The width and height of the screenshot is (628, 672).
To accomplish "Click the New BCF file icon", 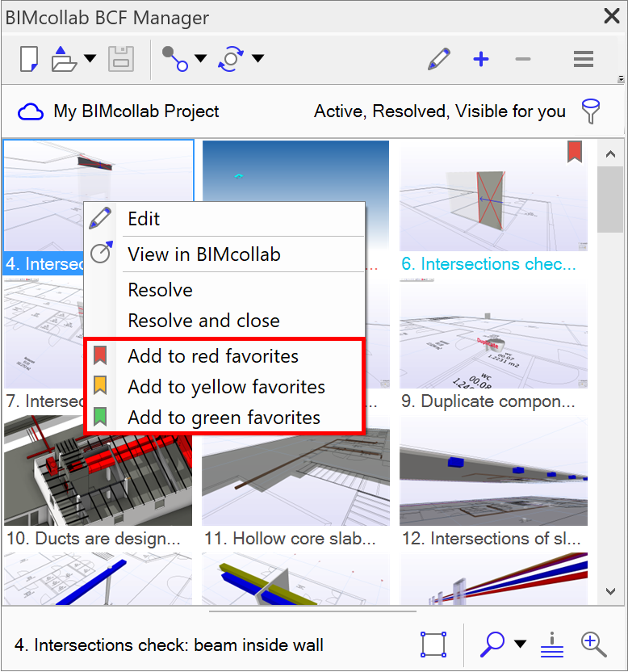I will tap(29, 59).
